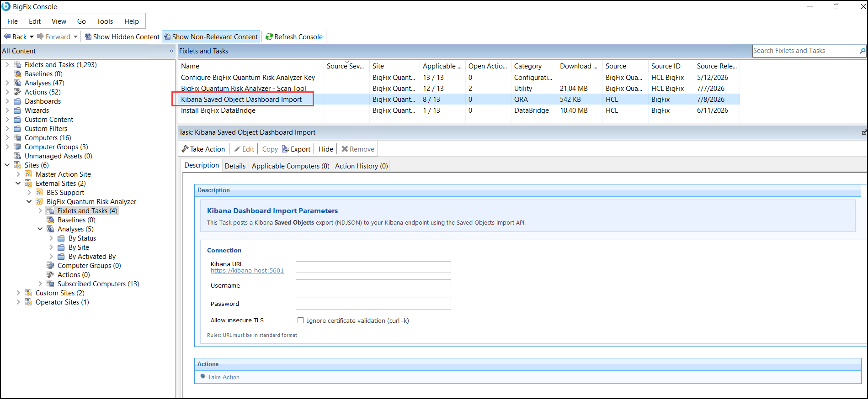Screen dimensions: 868x399
Task: Open the Help menu
Action: coord(132,21)
